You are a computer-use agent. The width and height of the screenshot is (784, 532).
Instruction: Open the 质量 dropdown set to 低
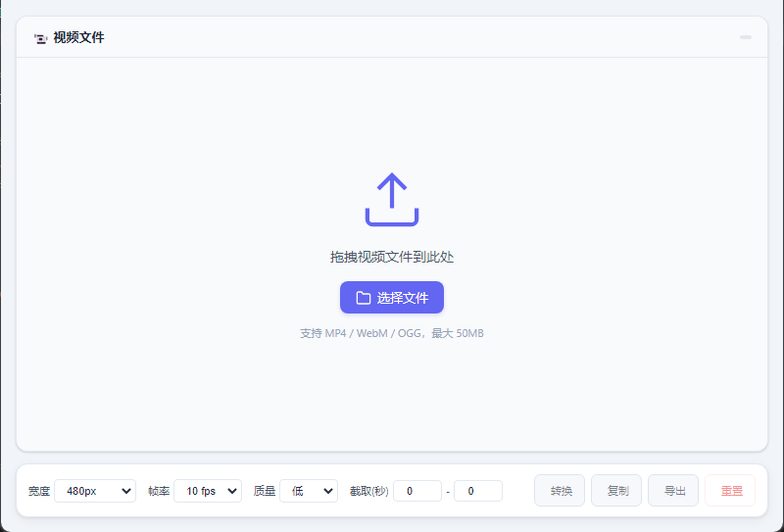(309, 491)
